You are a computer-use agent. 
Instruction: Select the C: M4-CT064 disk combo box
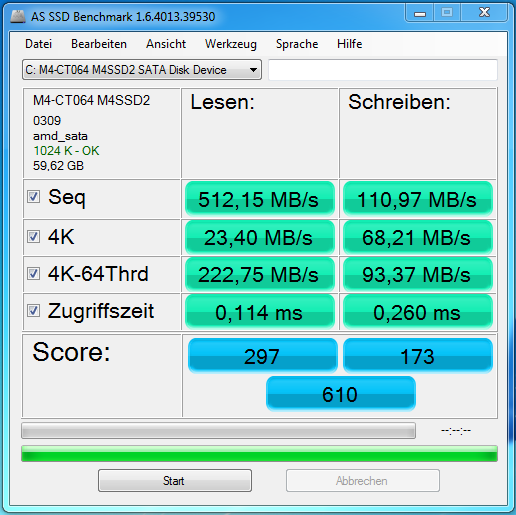pos(142,70)
